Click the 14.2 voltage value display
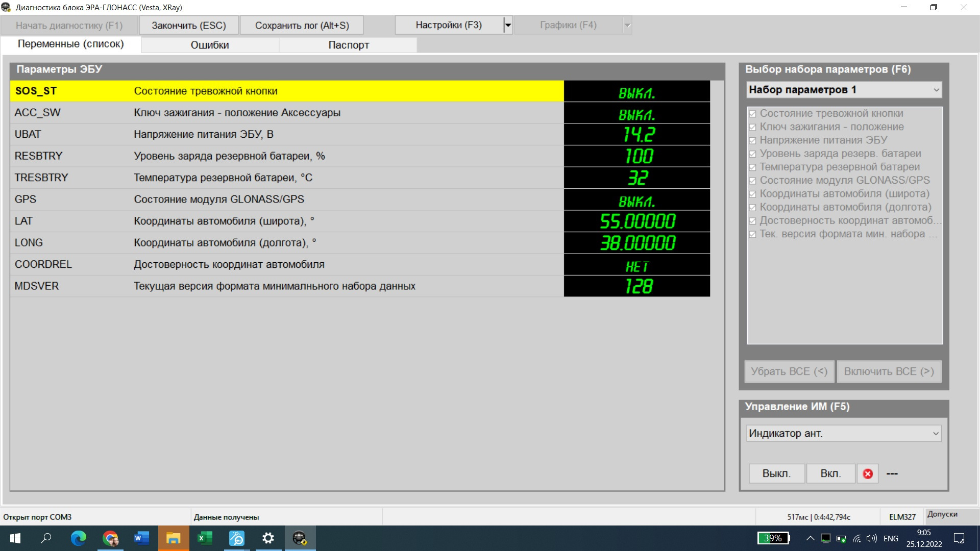980x551 pixels. pyautogui.click(x=637, y=134)
